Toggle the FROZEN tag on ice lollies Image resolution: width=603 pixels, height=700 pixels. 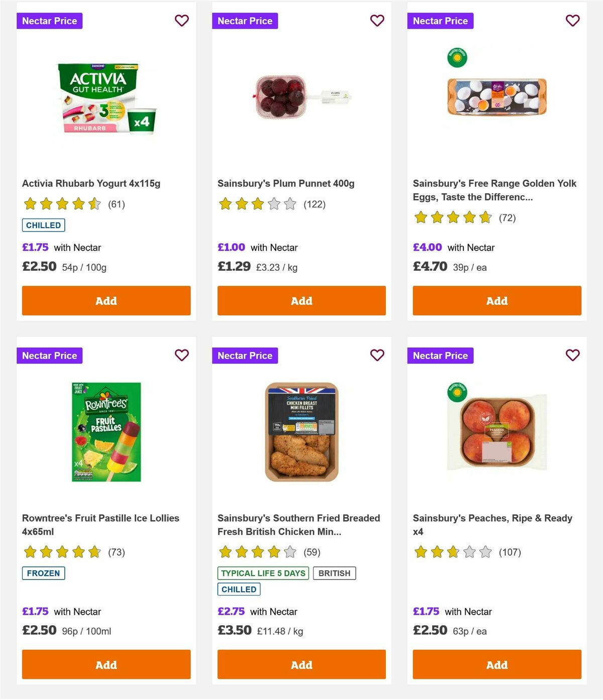point(43,573)
